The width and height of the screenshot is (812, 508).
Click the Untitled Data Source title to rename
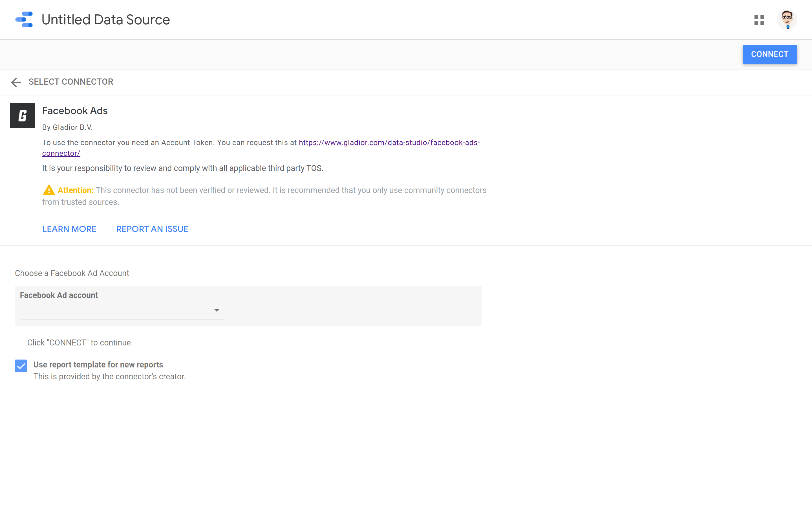pos(106,20)
